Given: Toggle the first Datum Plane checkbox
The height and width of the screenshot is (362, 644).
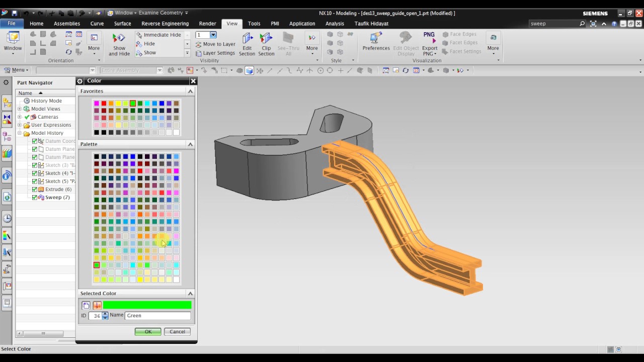Looking at the screenshot, I should 35,149.
